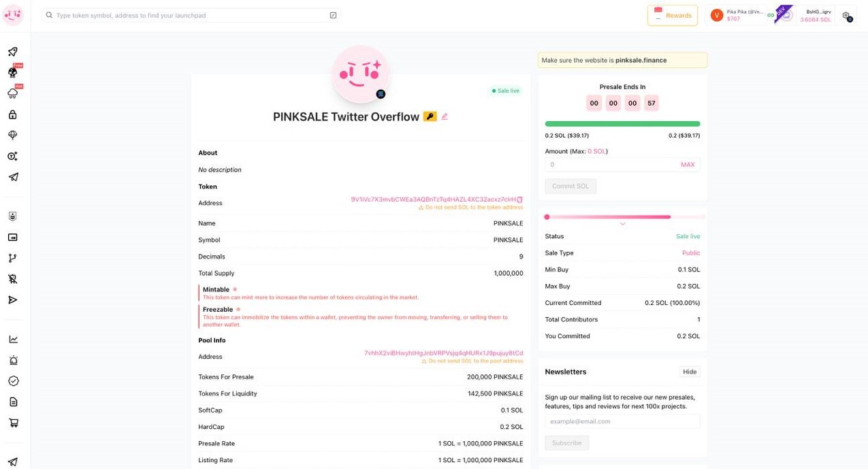This screenshot has height=469, width=868.
Task: Click the edit square icon in search bar
Action: (x=333, y=15)
